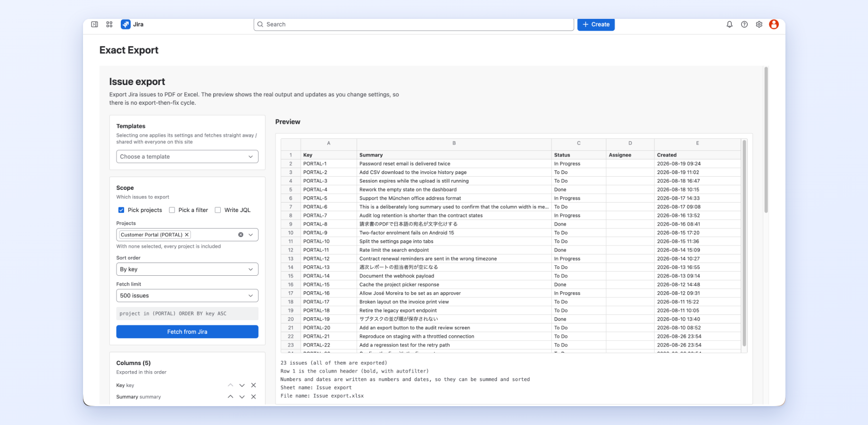
Task: Open the Sort order By key dropdown
Action: (x=187, y=269)
